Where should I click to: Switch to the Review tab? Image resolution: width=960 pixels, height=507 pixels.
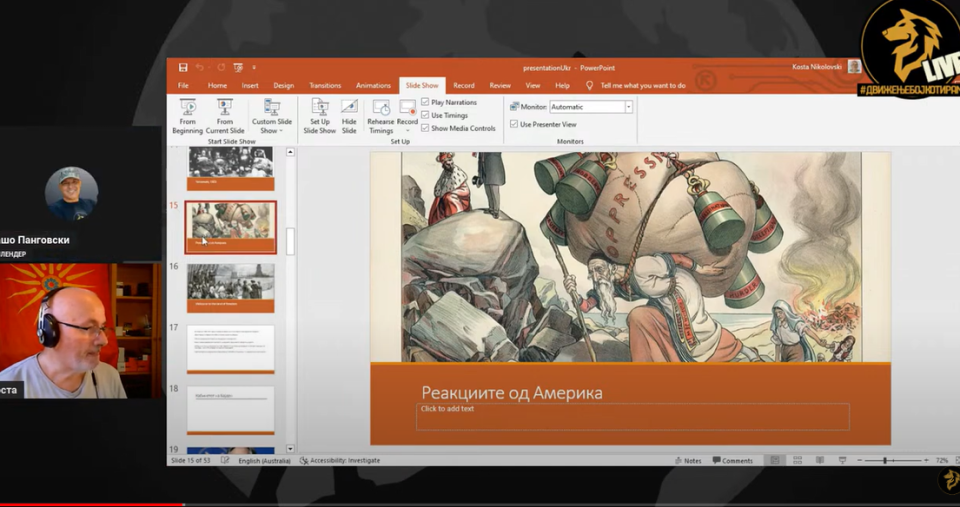tap(500, 86)
